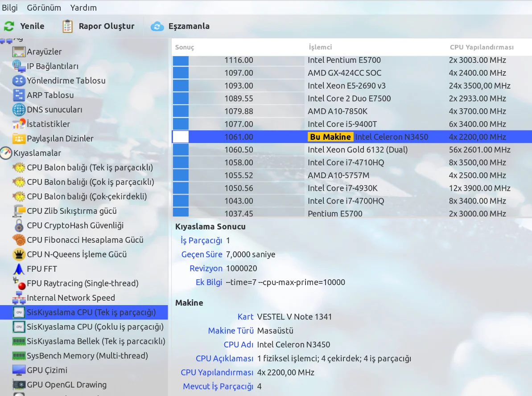Viewport: 532px width, 396px height.
Task: Click the VESTEL V Note 1341 value
Action: (x=294, y=317)
